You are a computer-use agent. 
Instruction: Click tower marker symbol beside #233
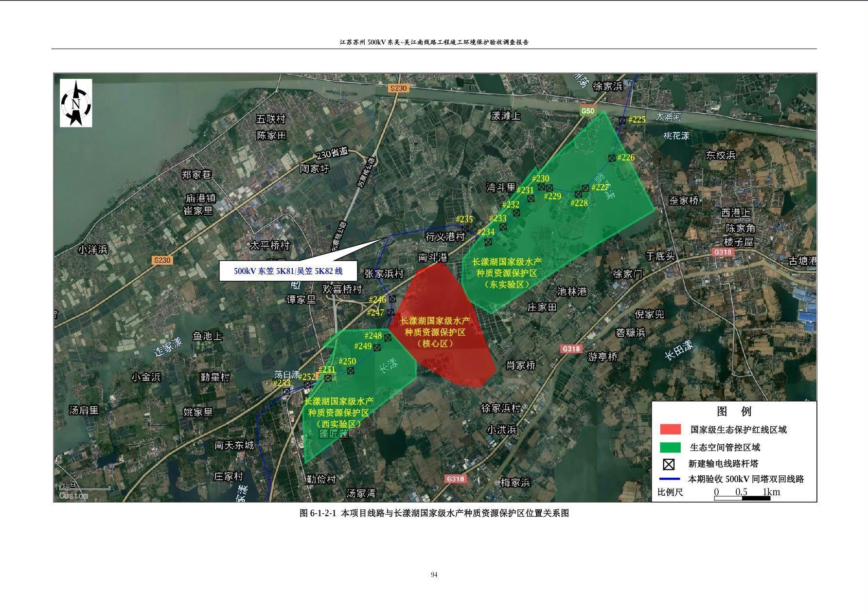[503, 227]
